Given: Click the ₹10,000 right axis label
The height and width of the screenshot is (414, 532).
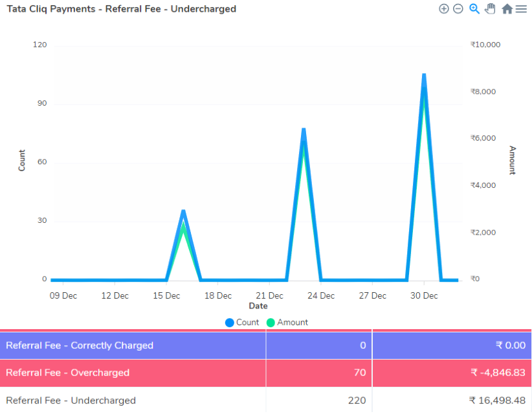Looking at the screenshot, I should coord(485,45).
